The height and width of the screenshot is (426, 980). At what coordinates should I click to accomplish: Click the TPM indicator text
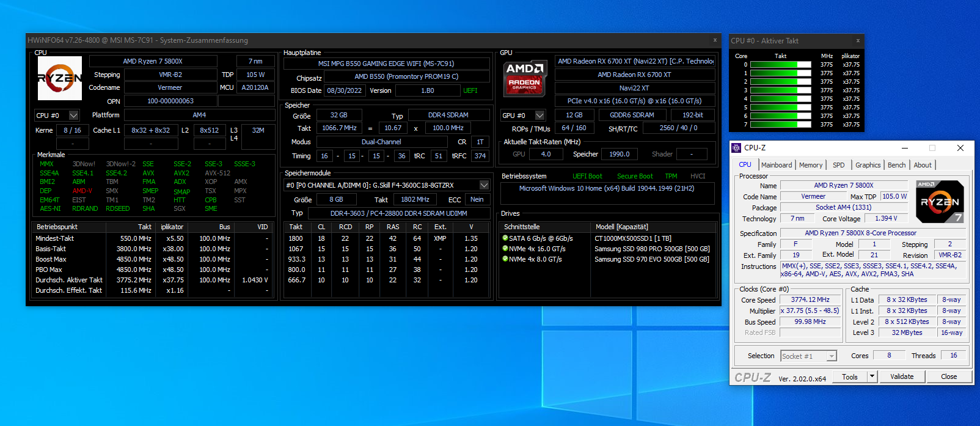[x=671, y=176]
